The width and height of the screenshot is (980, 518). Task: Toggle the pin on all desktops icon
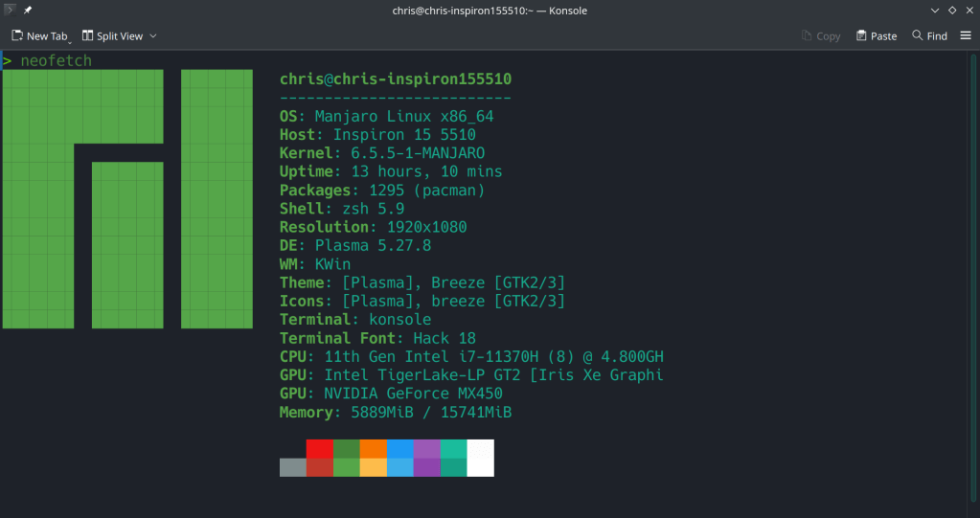point(29,11)
